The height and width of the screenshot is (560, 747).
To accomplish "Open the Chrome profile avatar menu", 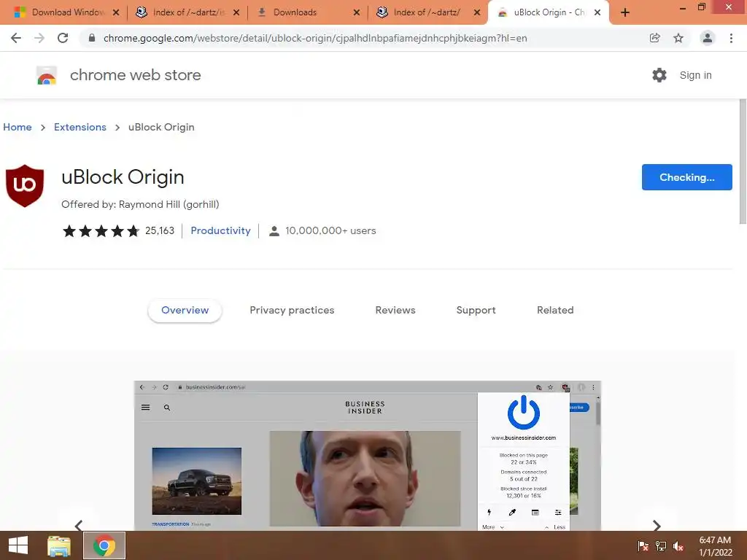I will tap(708, 38).
